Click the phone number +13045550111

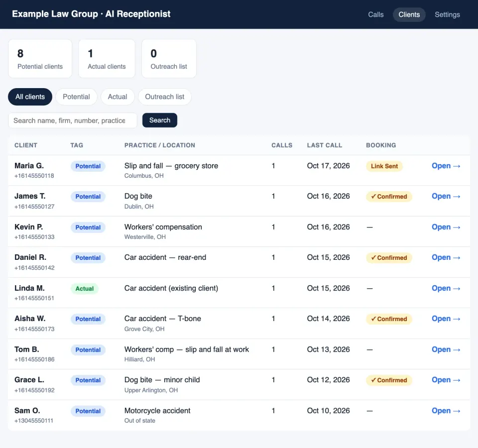pos(34,421)
